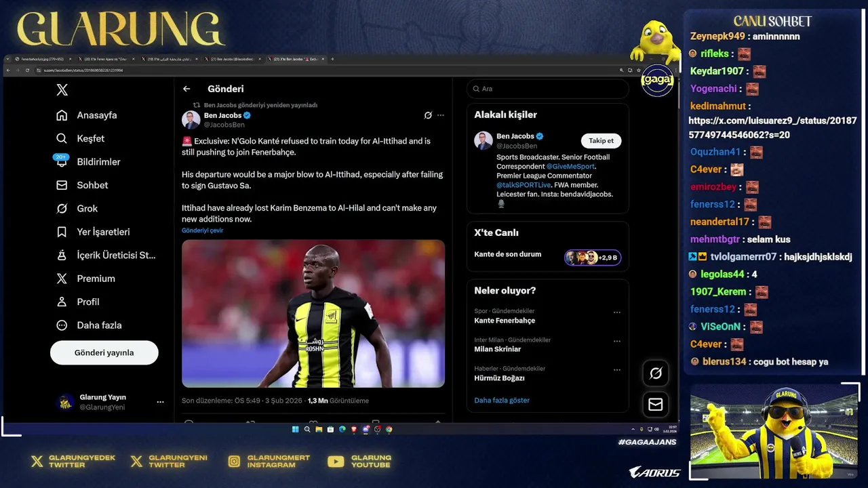Click the X logo in the sidebar
The height and width of the screenshot is (488, 868).
(62, 89)
